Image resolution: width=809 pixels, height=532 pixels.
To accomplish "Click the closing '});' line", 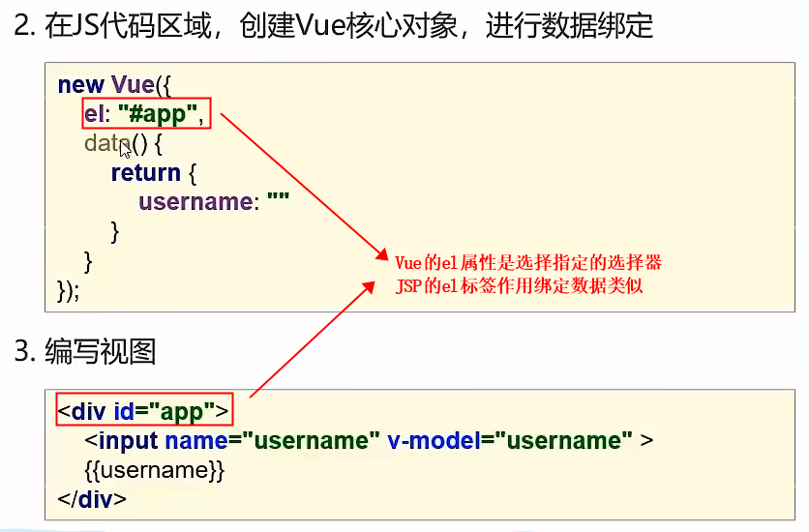I will coord(68,291).
